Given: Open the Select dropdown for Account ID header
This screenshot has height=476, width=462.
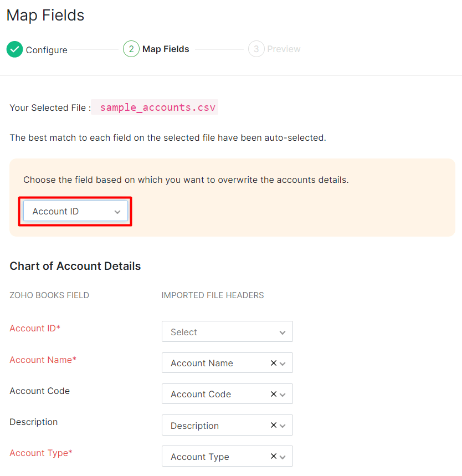Looking at the screenshot, I should [227, 331].
